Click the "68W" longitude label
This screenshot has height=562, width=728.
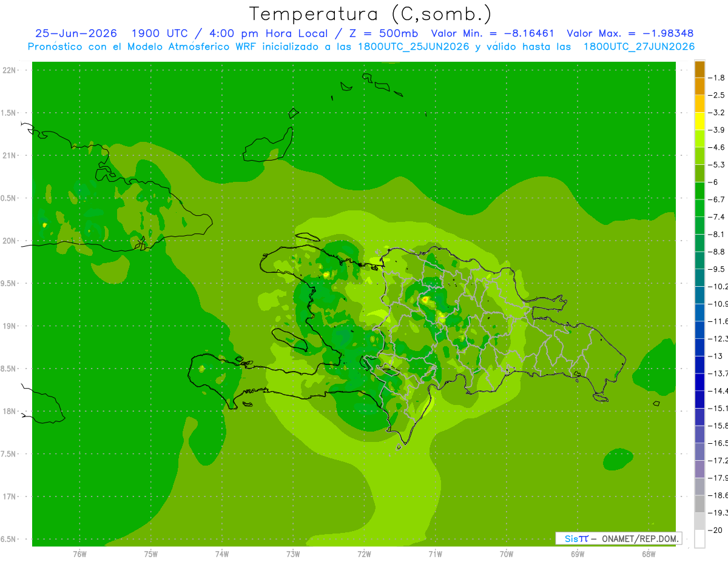click(649, 554)
